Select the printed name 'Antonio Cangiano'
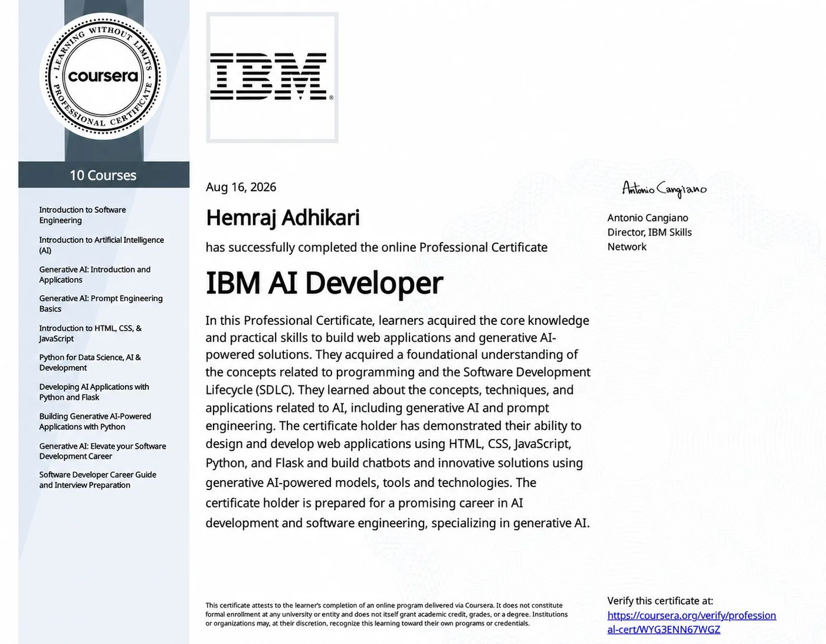 (x=648, y=218)
